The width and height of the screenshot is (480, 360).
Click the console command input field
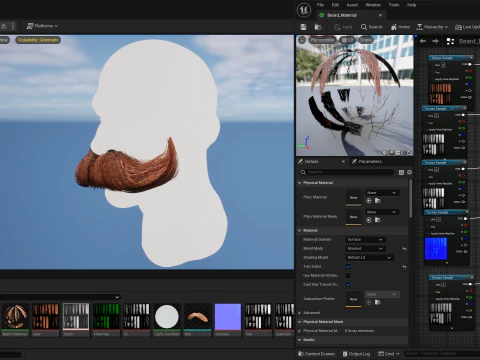click(442, 354)
